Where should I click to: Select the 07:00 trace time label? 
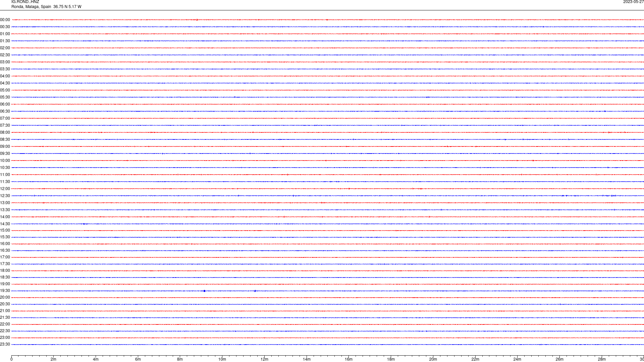(x=5, y=118)
